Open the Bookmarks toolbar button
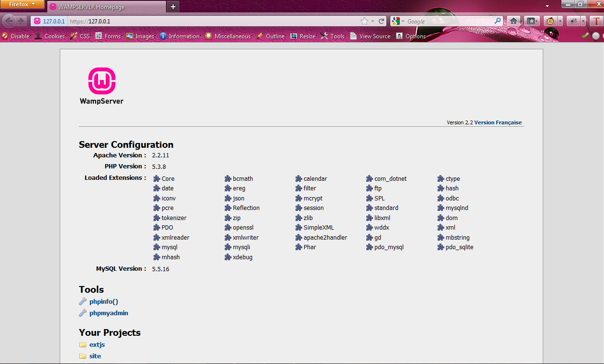The height and width of the screenshot is (364, 604). click(531, 21)
